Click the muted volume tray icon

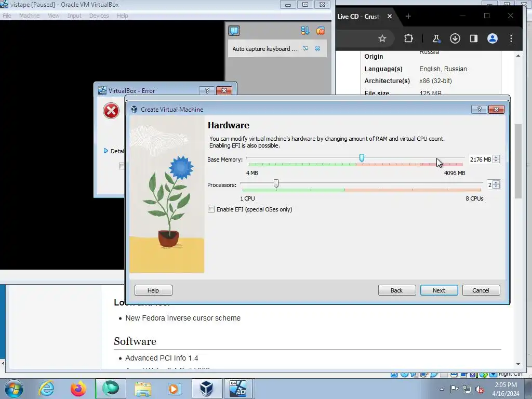coord(480,390)
